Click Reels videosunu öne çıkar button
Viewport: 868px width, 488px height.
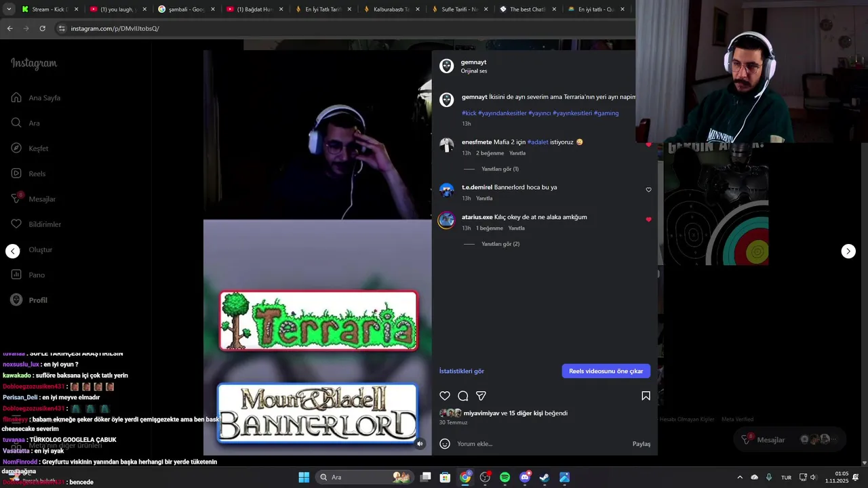(x=606, y=371)
